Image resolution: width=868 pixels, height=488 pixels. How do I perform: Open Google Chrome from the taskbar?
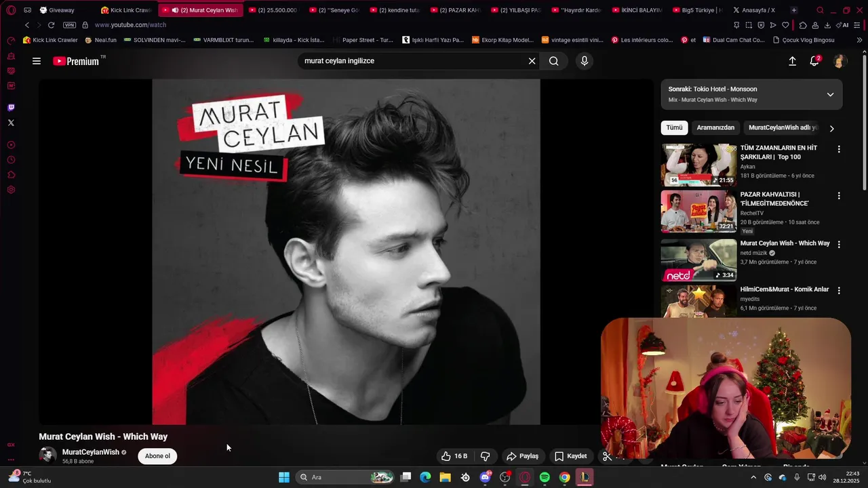564,477
